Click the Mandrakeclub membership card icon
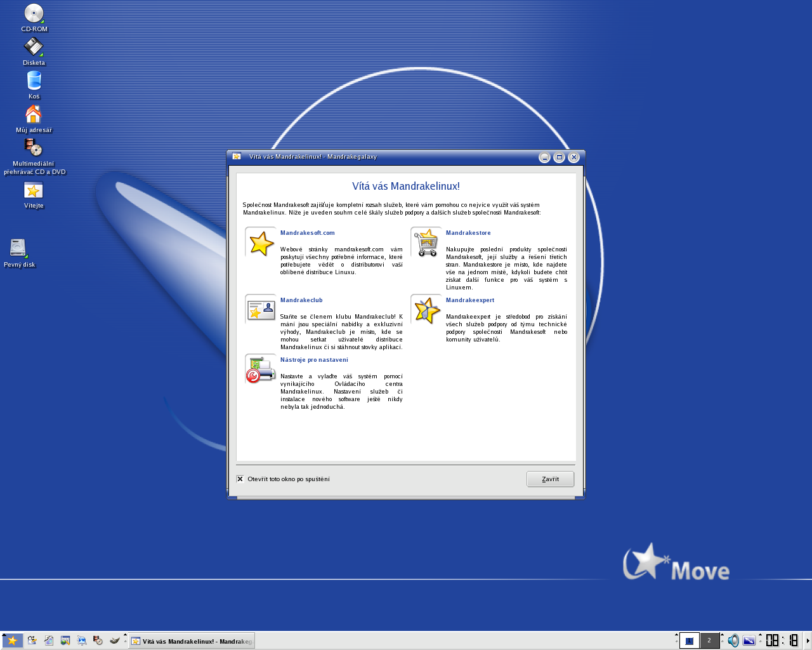 [261, 310]
